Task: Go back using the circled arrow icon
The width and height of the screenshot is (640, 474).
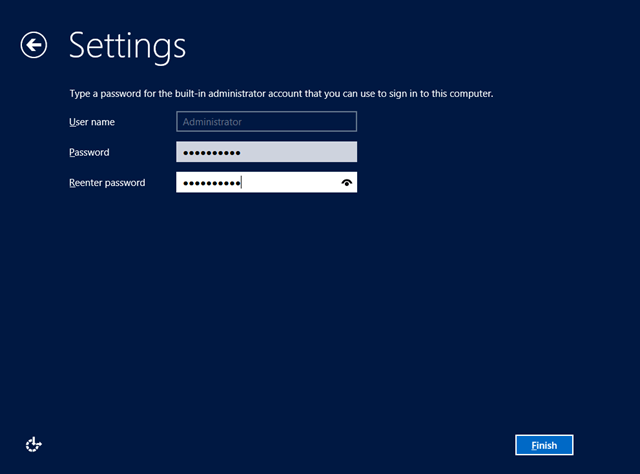Action: click(33, 45)
